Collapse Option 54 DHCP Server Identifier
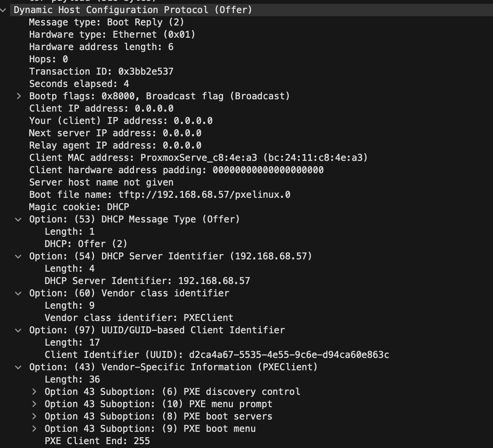 (x=18, y=256)
